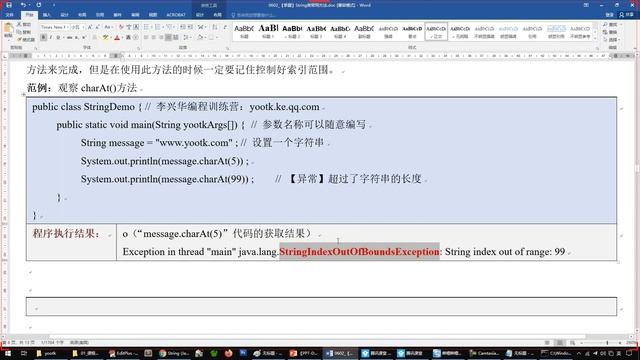This screenshot has height=360, width=640.
Task: Activate the Format Painter brush
Action: pyautogui.click(x=26, y=39)
